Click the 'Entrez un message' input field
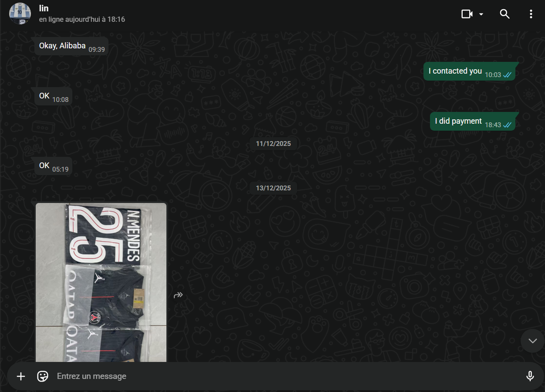Viewport: 545px width, 392px height. coord(283,376)
